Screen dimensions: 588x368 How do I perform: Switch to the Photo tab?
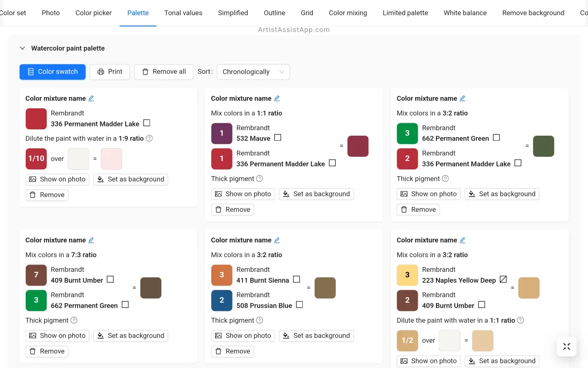point(51,13)
